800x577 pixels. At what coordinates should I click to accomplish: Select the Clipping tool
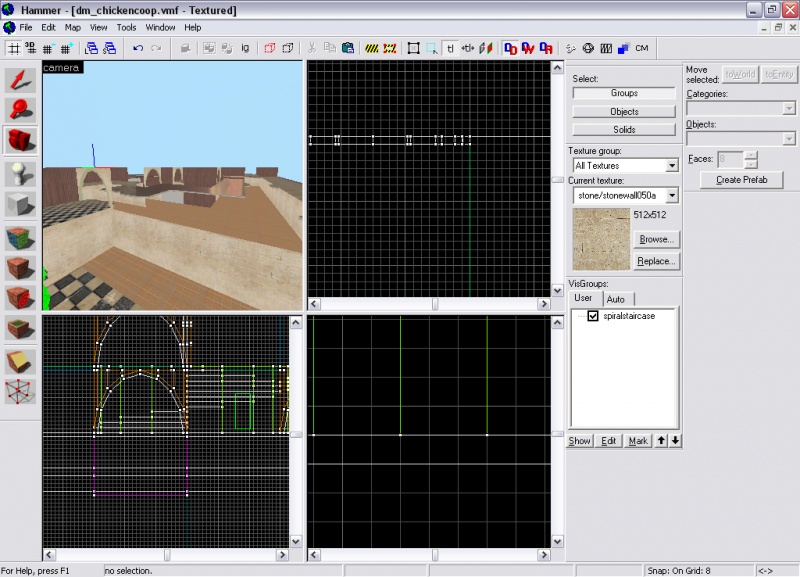pos(20,362)
